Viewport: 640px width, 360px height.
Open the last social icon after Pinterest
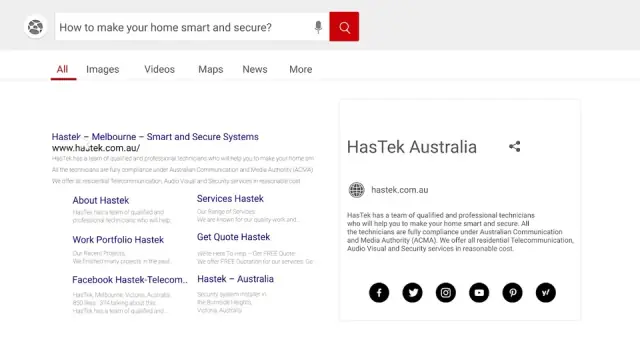[546, 293]
